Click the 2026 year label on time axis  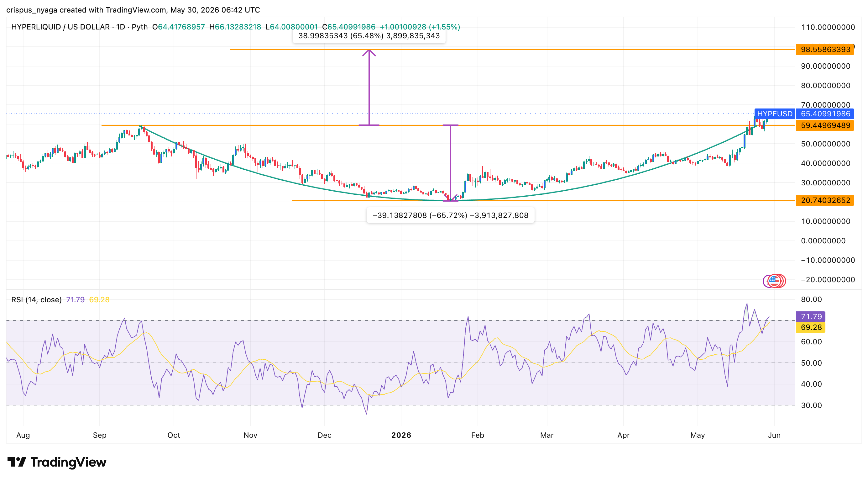point(401,435)
